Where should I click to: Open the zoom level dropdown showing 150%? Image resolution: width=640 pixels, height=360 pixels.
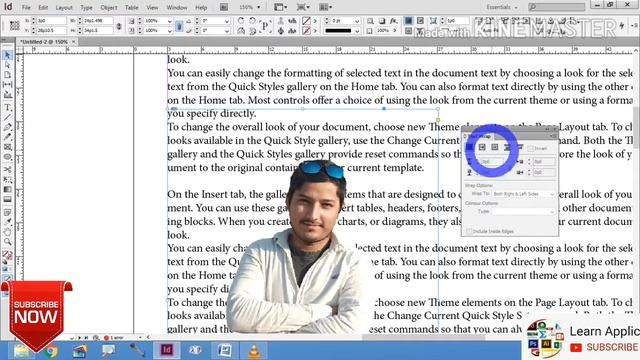point(258,7)
